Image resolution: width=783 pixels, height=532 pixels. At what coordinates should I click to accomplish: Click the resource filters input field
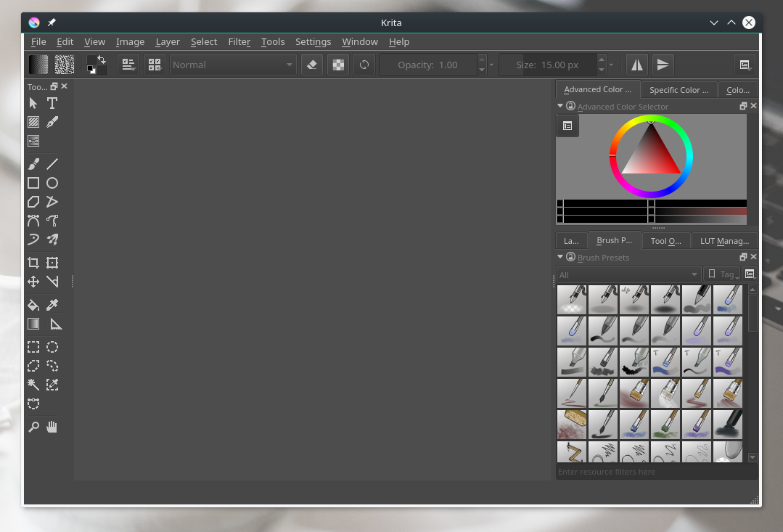(x=657, y=472)
